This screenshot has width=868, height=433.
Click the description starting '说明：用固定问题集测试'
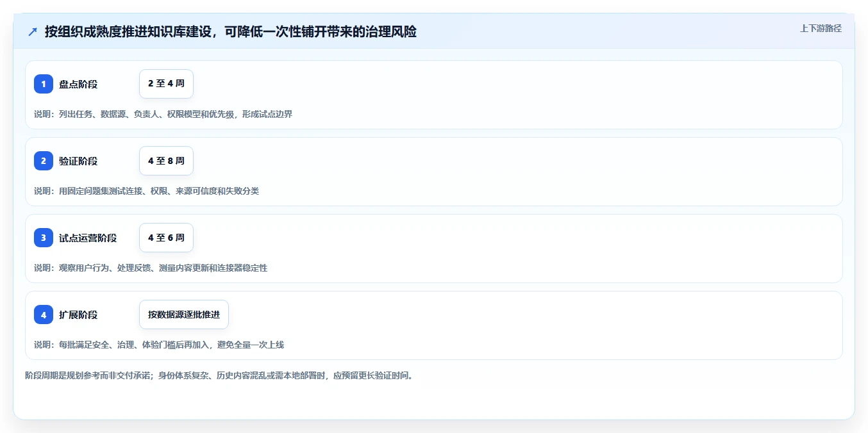click(x=146, y=191)
